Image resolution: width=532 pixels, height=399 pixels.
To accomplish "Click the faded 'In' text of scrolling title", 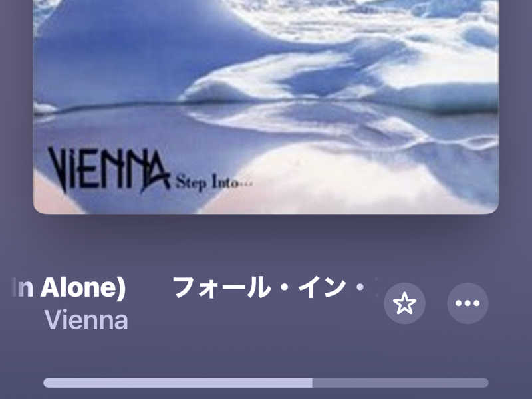I will pyautogui.click(x=23, y=288).
